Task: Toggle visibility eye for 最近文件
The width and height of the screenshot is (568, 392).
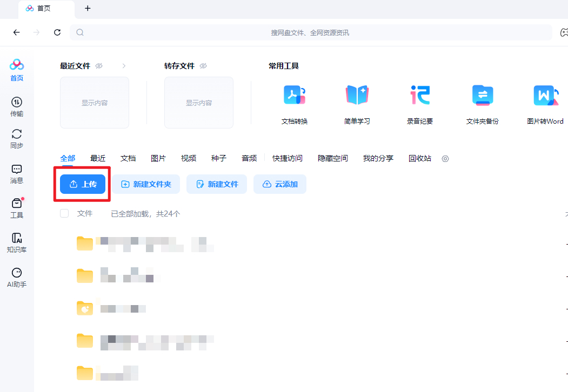Action: click(x=99, y=66)
